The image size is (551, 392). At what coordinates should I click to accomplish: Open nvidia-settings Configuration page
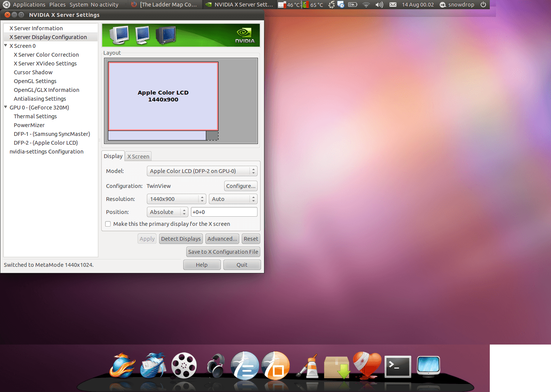coord(51,152)
